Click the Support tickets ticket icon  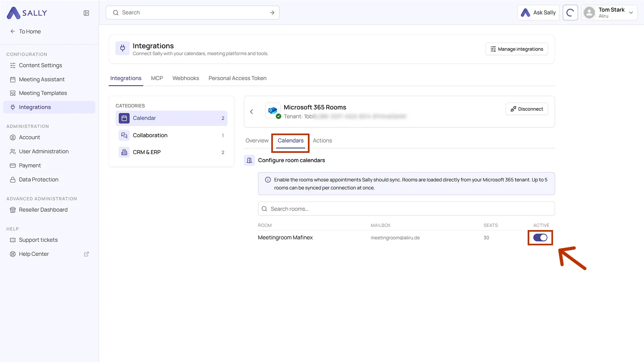tap(13, 240)
